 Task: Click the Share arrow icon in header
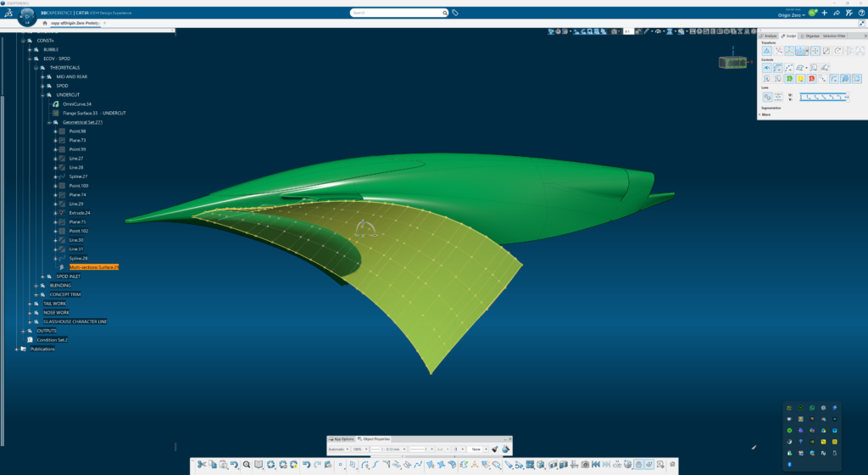coord(837,13)
